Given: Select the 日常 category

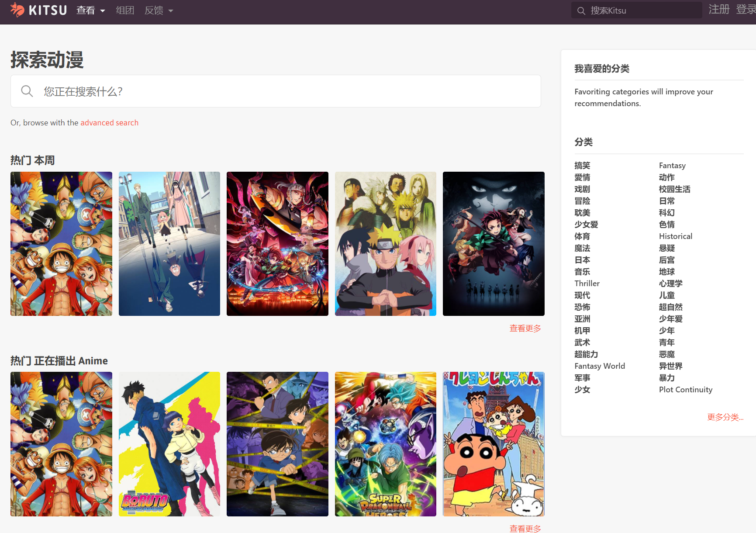Looking at the screenshot, I should [667, 201].
